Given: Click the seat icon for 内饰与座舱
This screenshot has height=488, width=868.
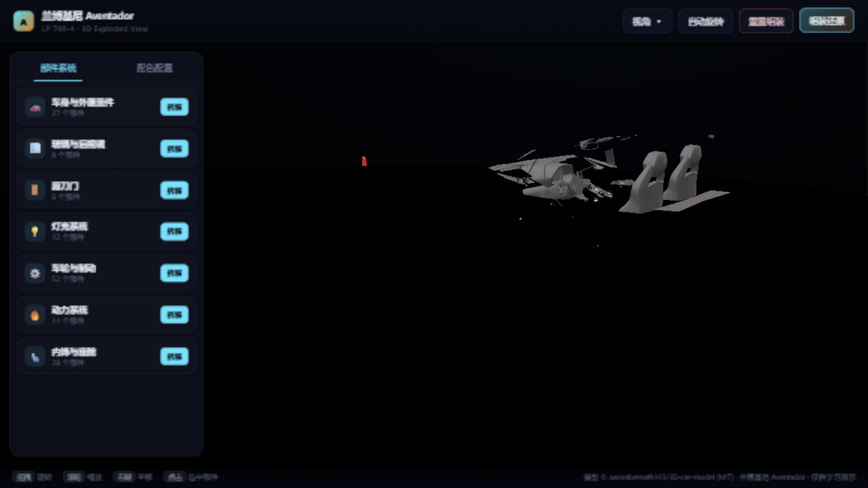Looking at the screenshot, I should point(35,357).
